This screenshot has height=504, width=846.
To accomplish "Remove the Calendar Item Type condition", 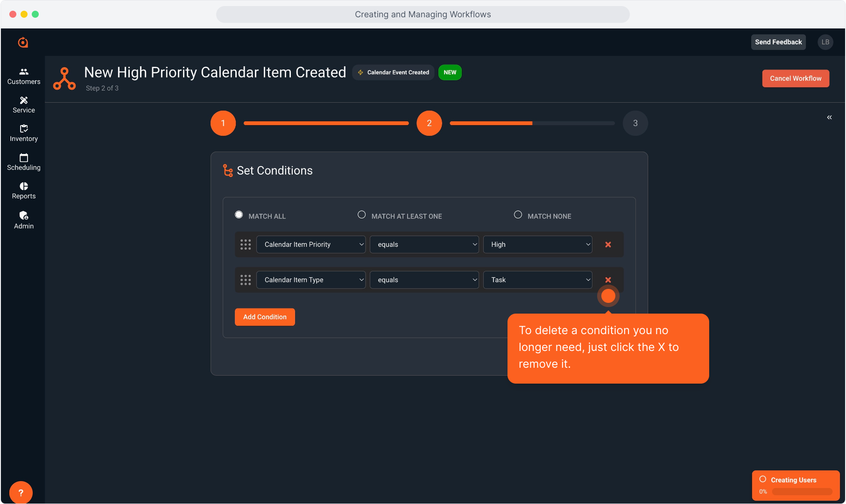I will [x=608, y=280].
